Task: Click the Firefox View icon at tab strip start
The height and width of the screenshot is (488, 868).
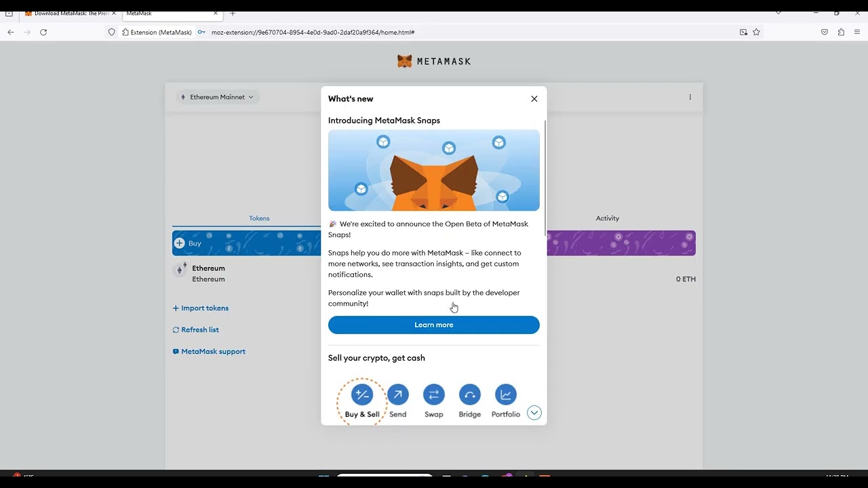Action: [9, 13]
